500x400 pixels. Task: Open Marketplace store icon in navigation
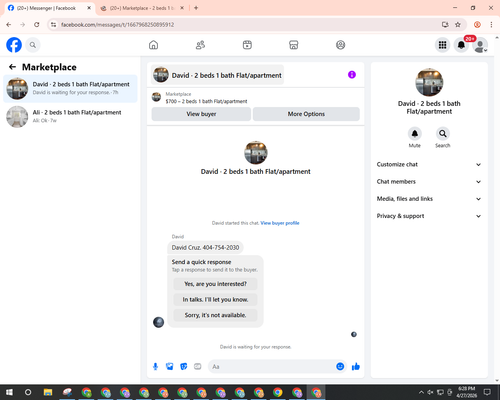point(294,45)
